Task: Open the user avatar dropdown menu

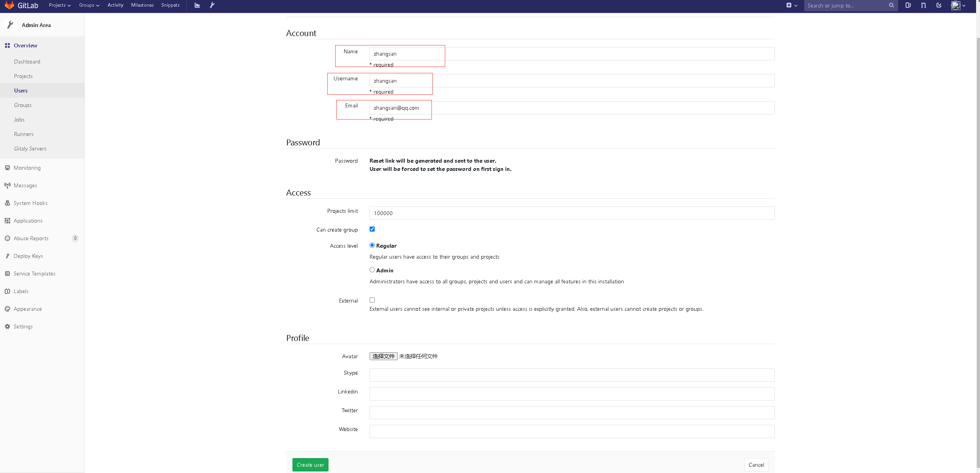Action: (958, 5)
